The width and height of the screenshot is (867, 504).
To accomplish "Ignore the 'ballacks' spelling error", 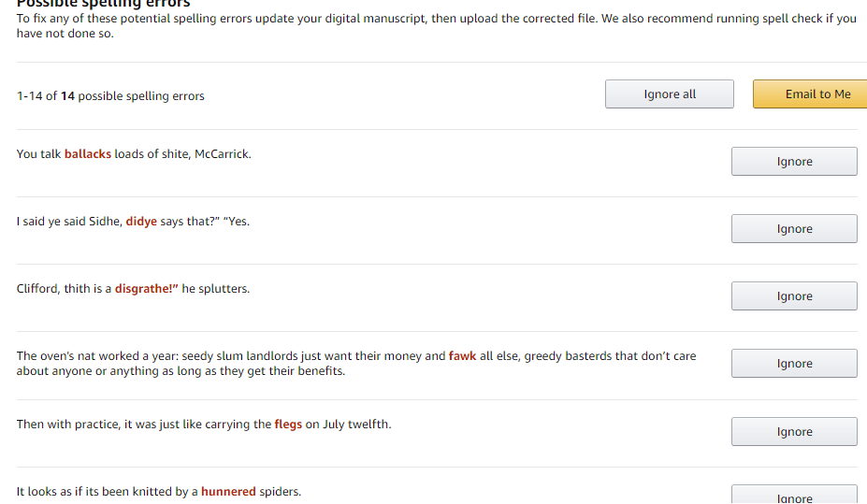I will click(x=794, y=162).
